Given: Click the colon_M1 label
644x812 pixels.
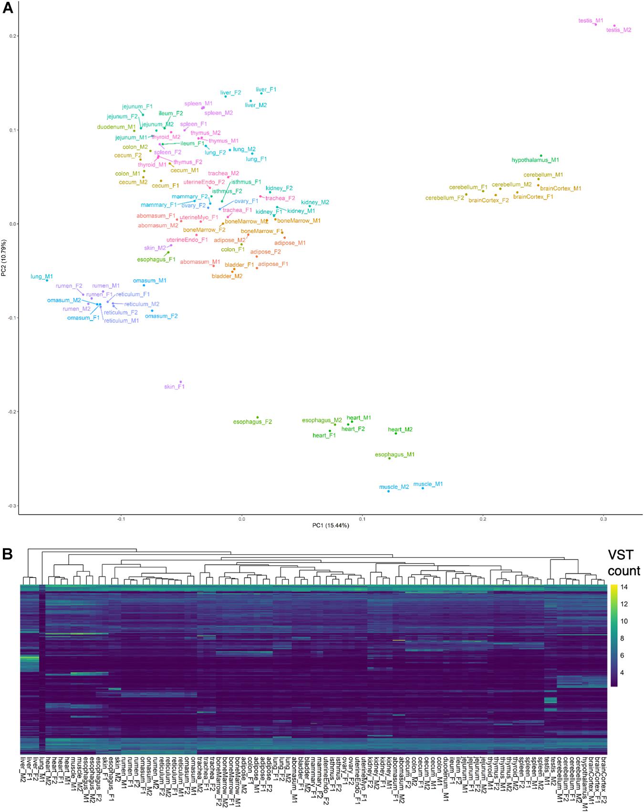Looking at the screenshot, I should [128, 174].
